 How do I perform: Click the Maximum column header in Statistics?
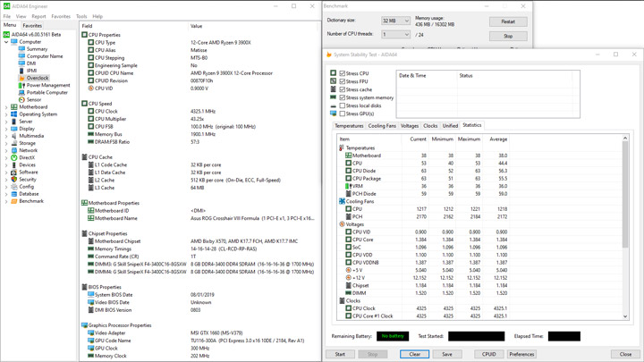pyautogui.click(x=469, y=139)
